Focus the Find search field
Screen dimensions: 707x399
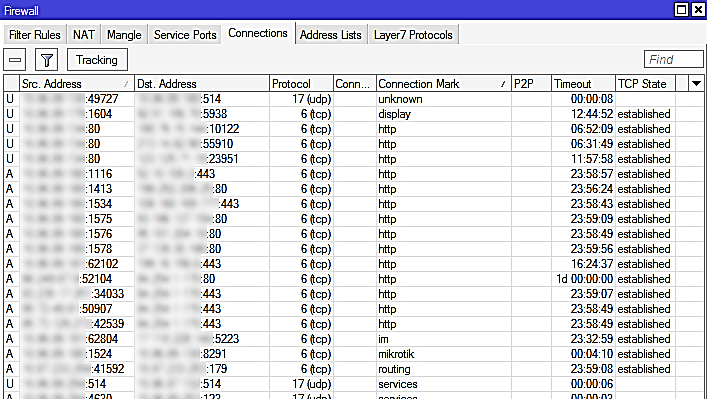coord(674,60)
